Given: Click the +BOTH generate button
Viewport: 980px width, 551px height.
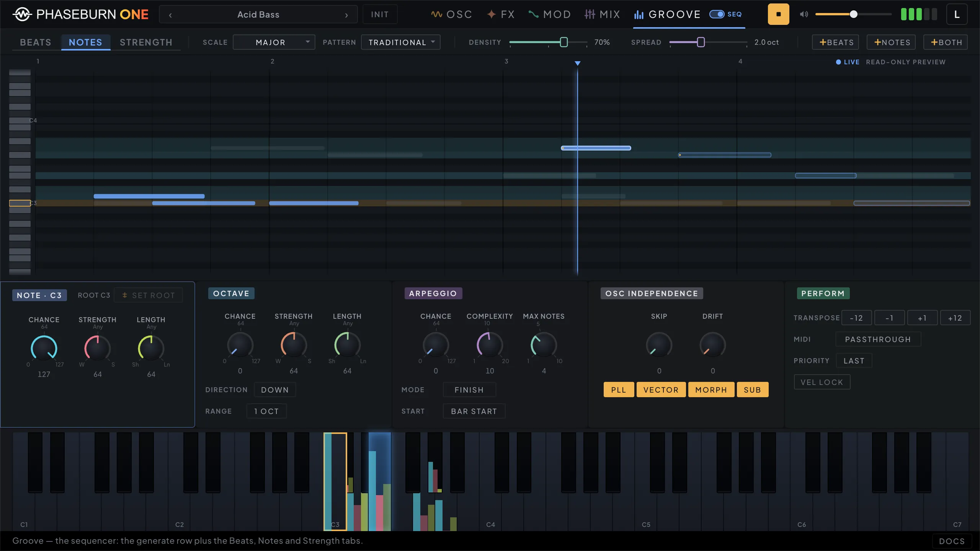Looking at the screenshot, I should click(946, 42).
